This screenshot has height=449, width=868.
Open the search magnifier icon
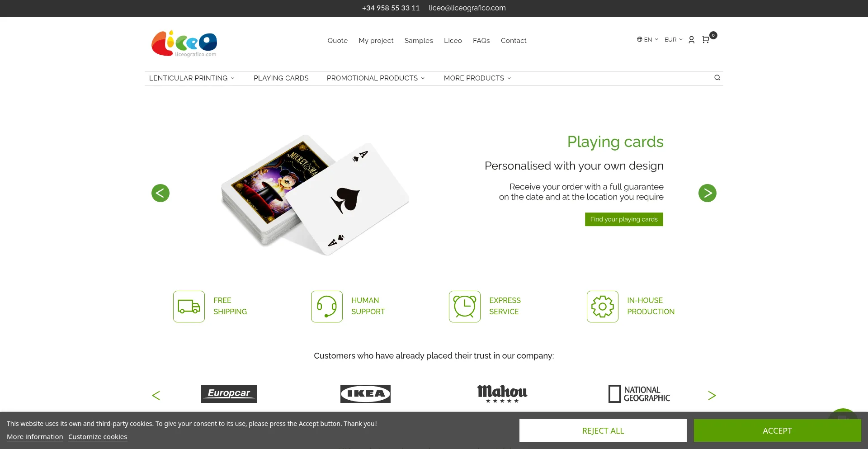tap(717, 78)
